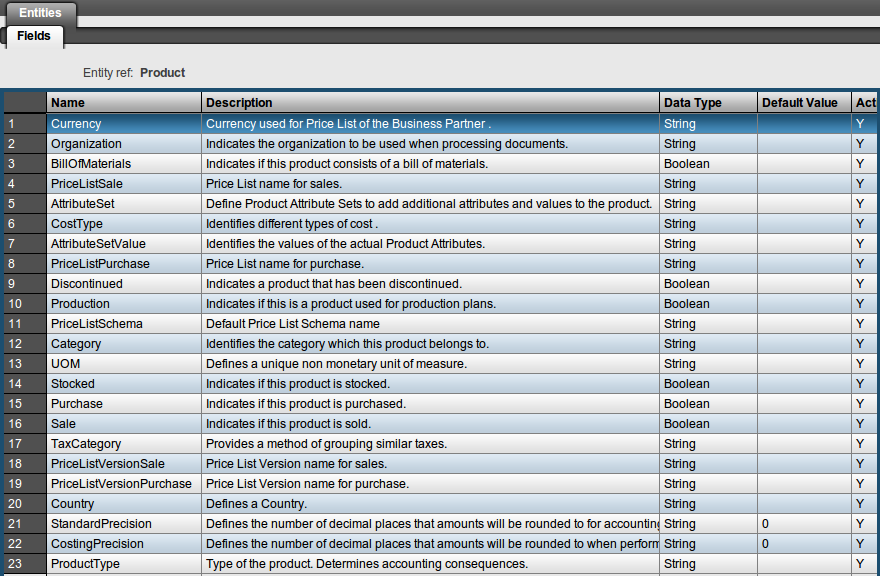Click the StandardPrecision default value cell

point(803,524)
